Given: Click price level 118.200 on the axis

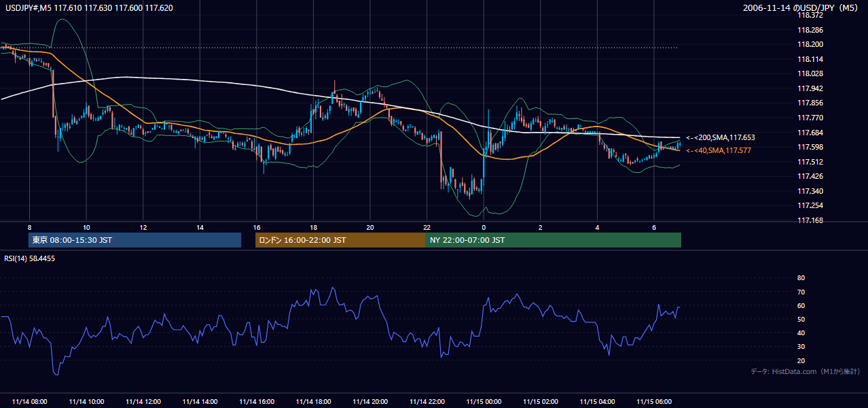Looking at the screenshot, I should click(x=812, y=45).
